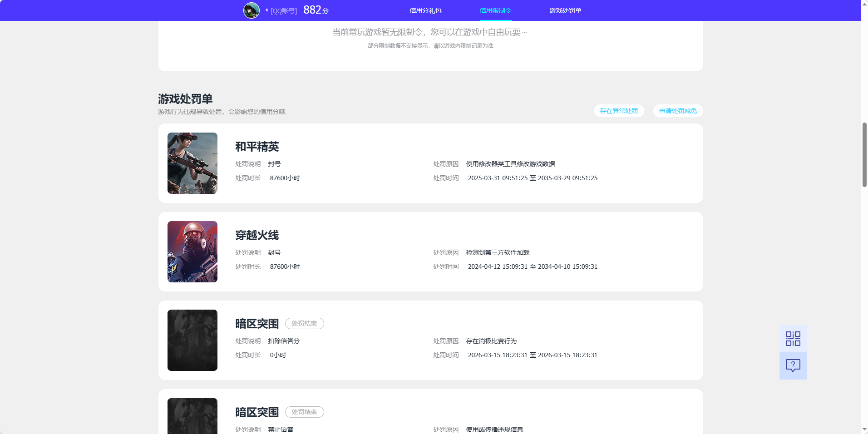868x434 pixels.
Task: Click the 使用修改器类工具修改游戏数据 reason text
Action: [510, 164]
